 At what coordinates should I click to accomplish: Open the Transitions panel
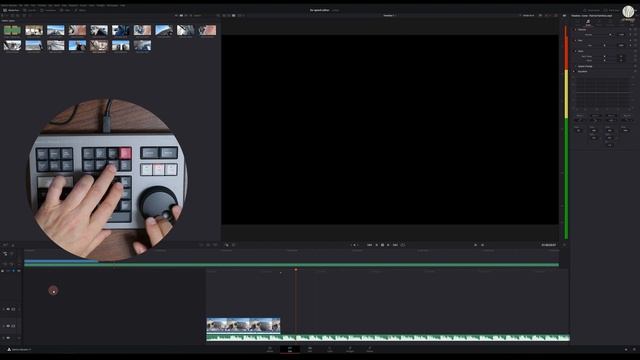(x=48, y=10)
